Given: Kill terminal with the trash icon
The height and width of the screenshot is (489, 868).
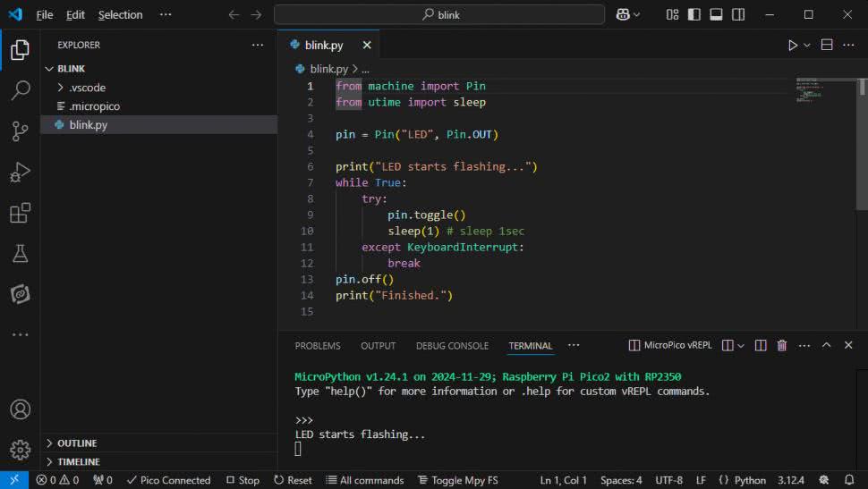Looking at the screenshot, I should coord(781,345).
